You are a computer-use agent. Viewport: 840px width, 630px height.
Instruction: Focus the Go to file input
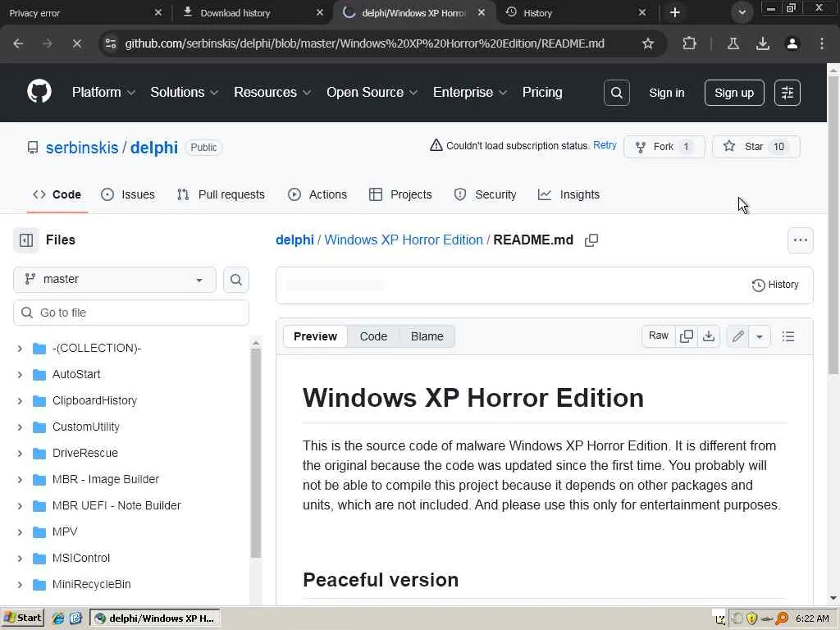click(131, 313)
